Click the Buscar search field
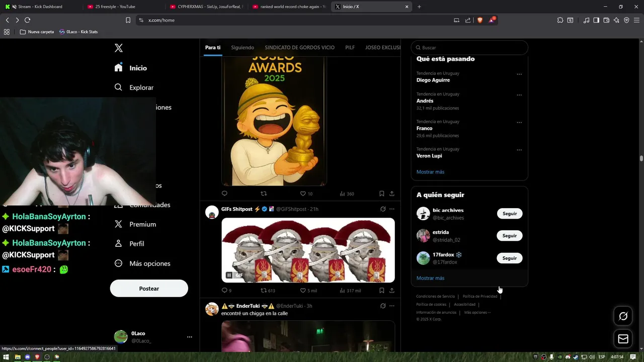 click(x=469, y=47)
